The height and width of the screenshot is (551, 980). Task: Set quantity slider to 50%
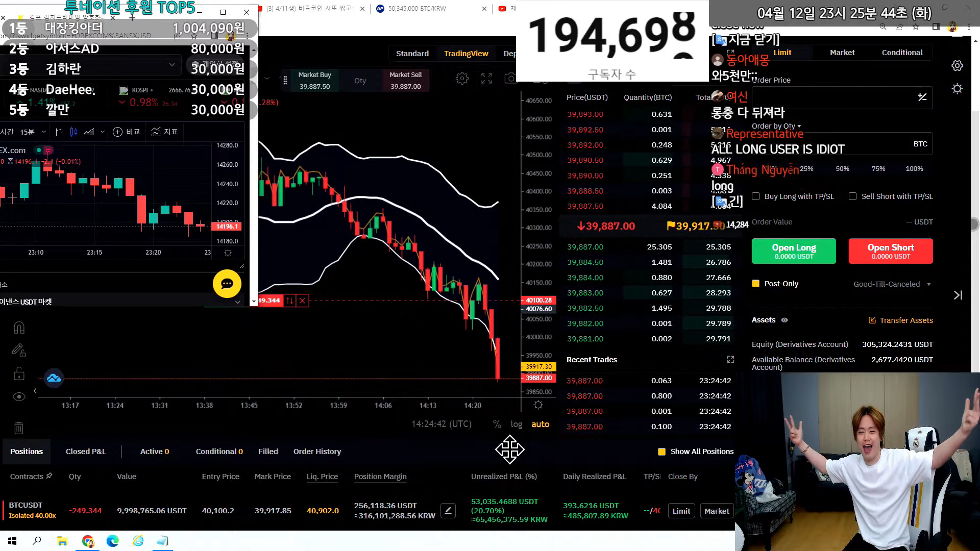(x=842, y=169)
